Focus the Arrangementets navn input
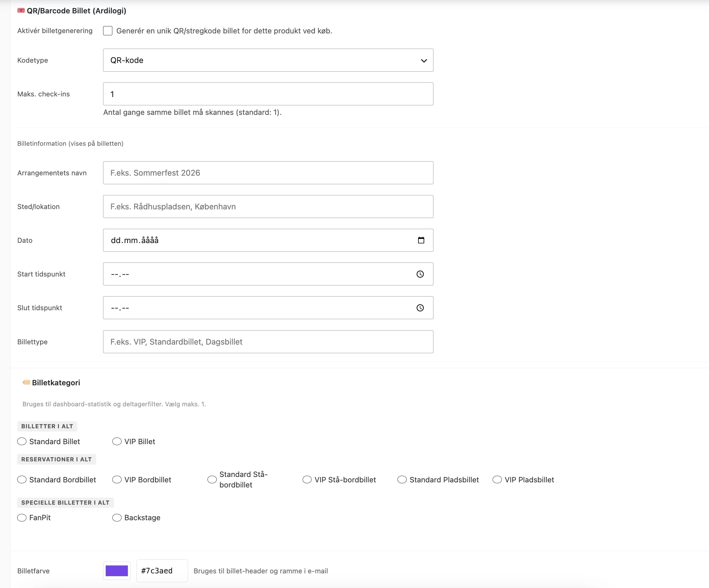The height and width of the screenshot is (588, 709). point(268,173)
